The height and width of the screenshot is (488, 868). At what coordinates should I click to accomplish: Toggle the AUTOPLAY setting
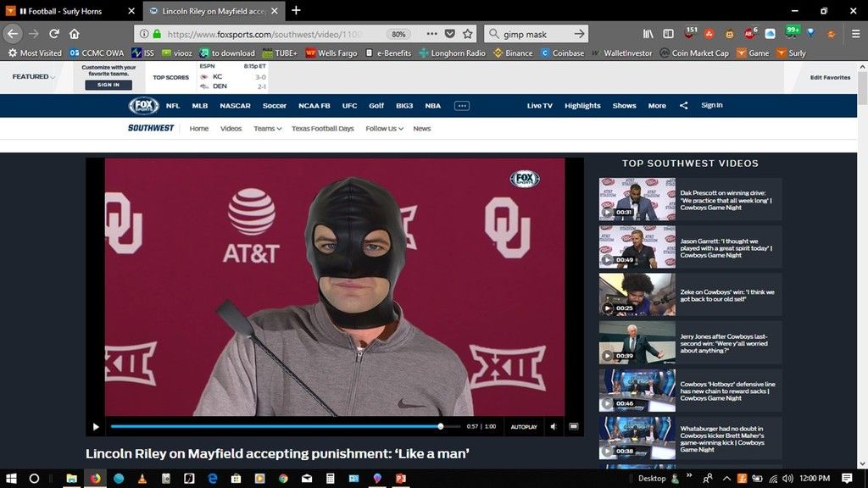point(524,427)
